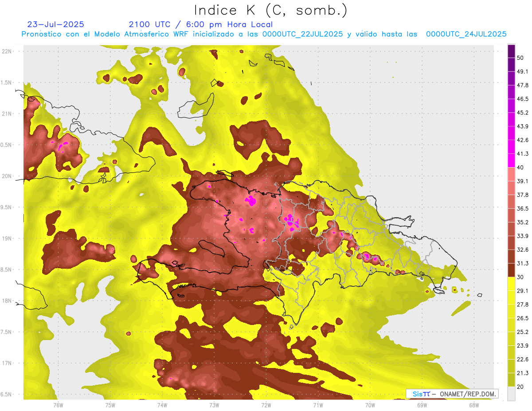The image size is (532, 411).
Task: Click colorbar value "29.1"
Action: pyautogui.click(x=522, y=291)
